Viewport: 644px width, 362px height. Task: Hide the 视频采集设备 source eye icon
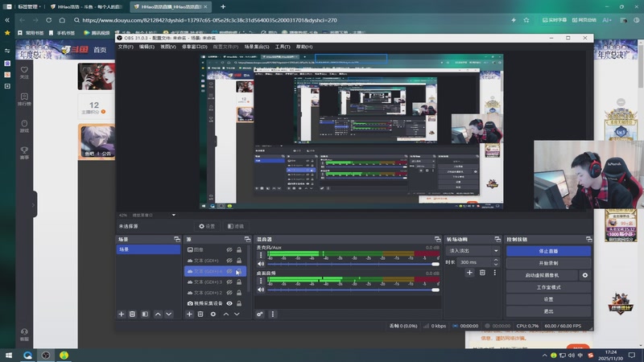(x=229, y=303)
